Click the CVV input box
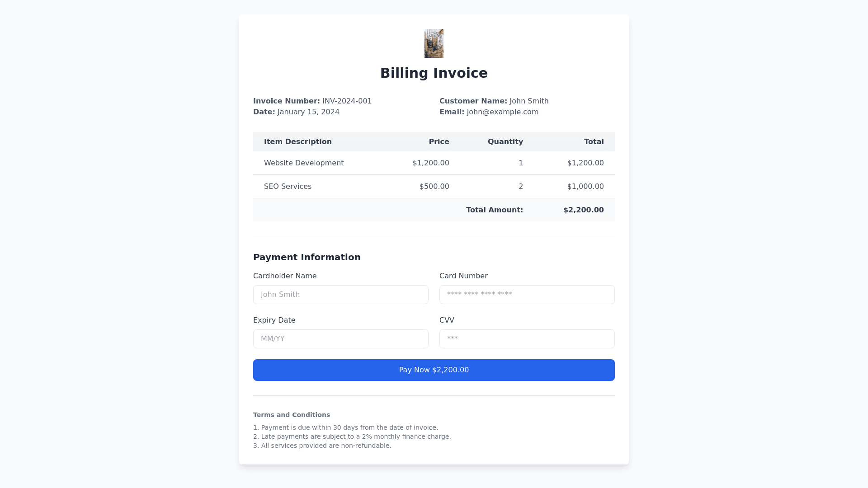868x488 pixels. point(527,339)
